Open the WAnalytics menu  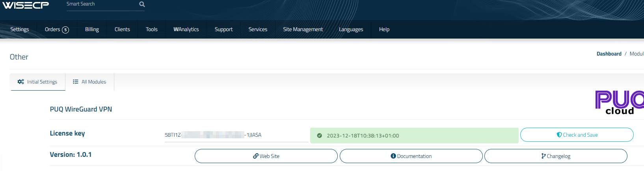186,29
